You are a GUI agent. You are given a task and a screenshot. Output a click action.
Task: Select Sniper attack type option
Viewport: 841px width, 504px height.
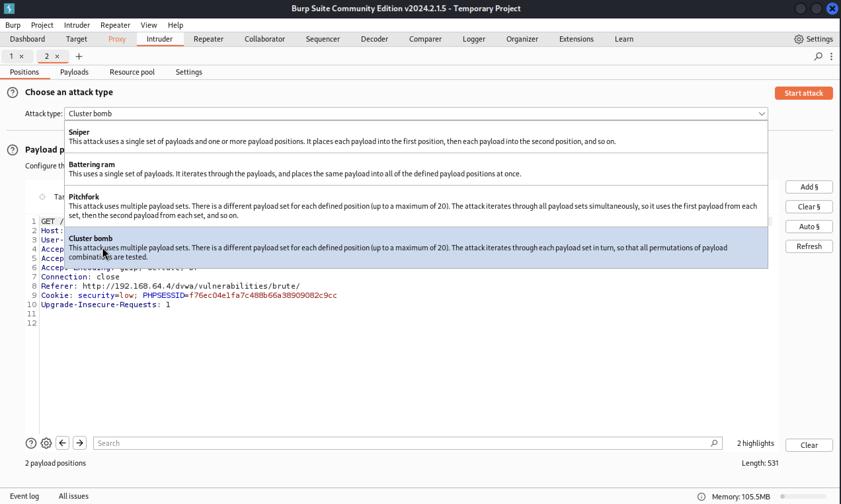click(416, 137)
